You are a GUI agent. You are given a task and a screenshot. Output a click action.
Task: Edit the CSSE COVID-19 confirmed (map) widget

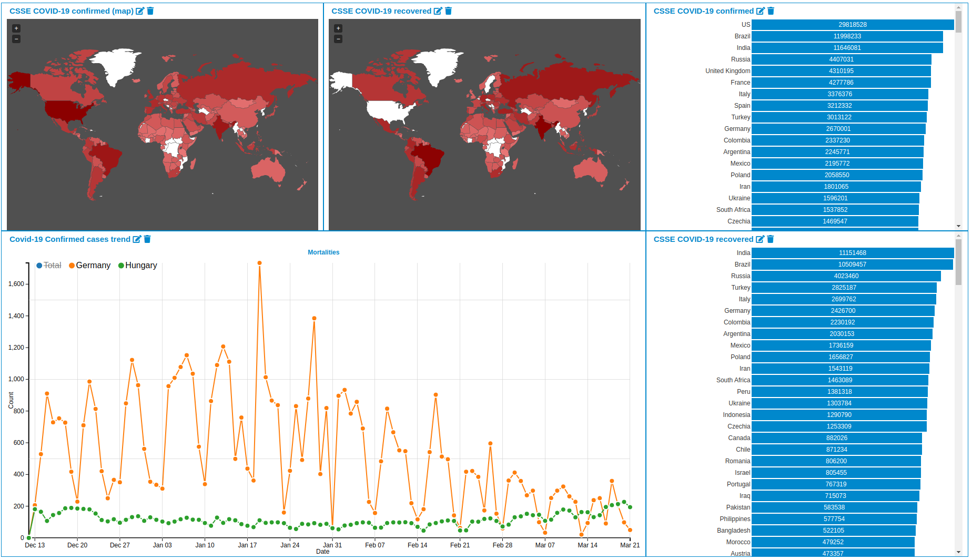[140, 11]
